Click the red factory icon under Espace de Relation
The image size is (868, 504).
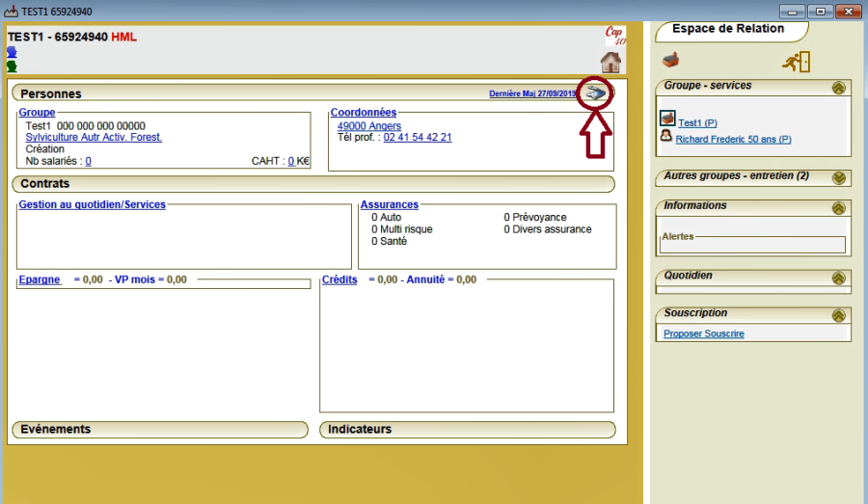(670, 61)
